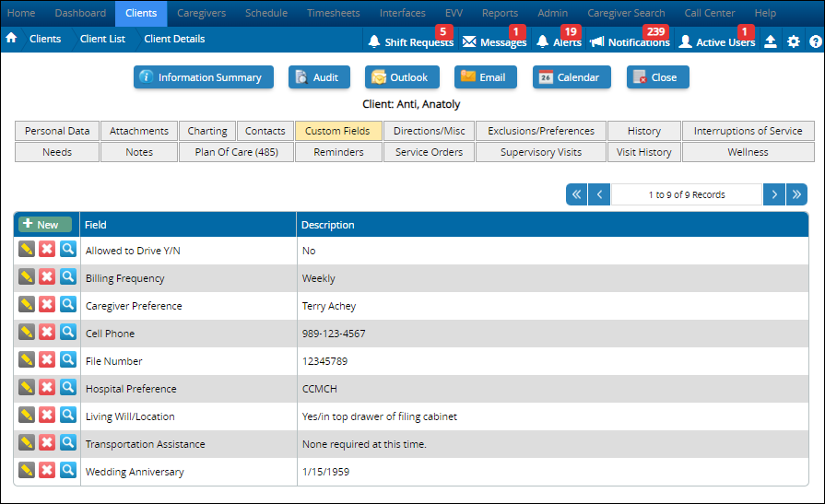This screenshot has height=504, width=825.
Task: Switch to Attachments tab
Action: [x=139, y=131]
